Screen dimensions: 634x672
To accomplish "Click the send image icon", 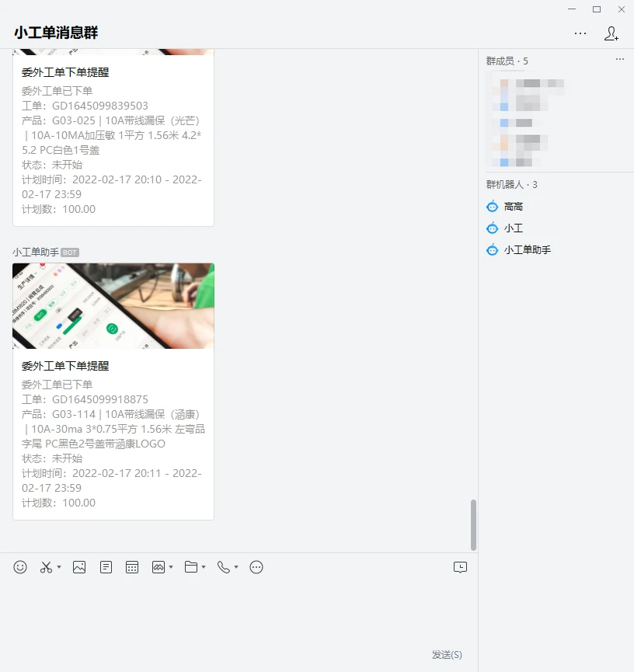I will [x=79, y=567].
